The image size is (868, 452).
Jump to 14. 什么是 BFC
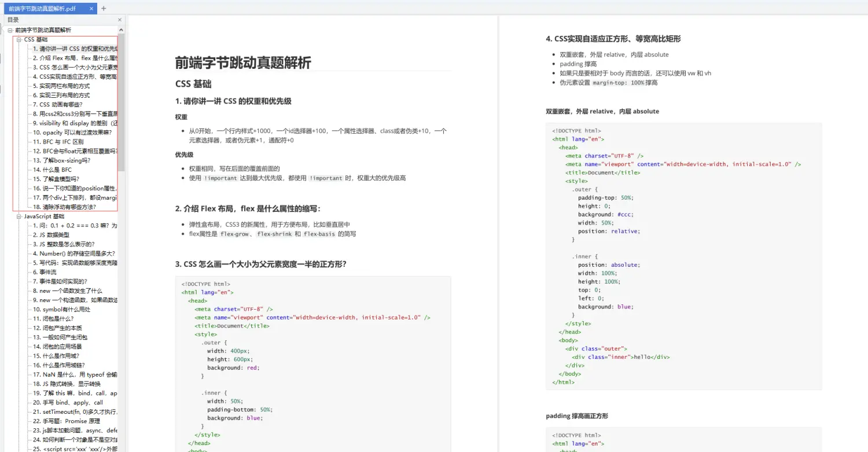coord(52,170)
